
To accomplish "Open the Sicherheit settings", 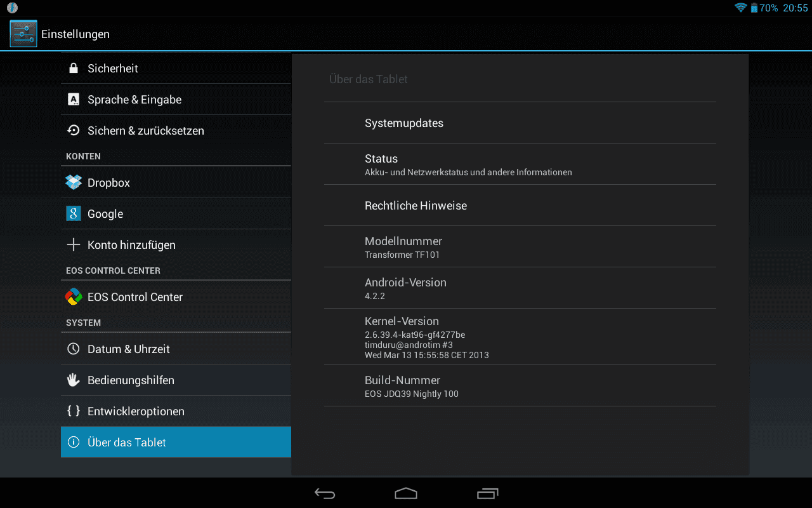I will tap(176, 68).
